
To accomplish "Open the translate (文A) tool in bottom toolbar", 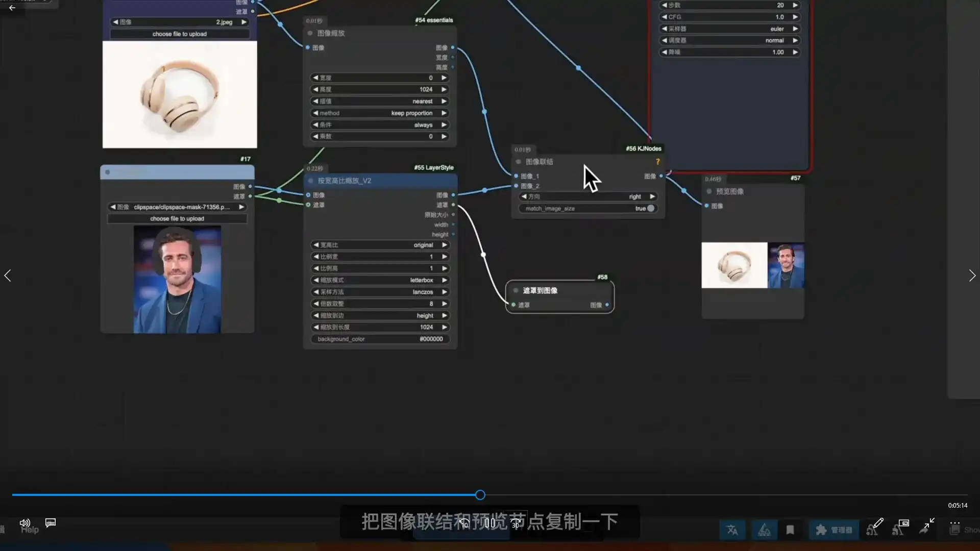I will [732, 530].
